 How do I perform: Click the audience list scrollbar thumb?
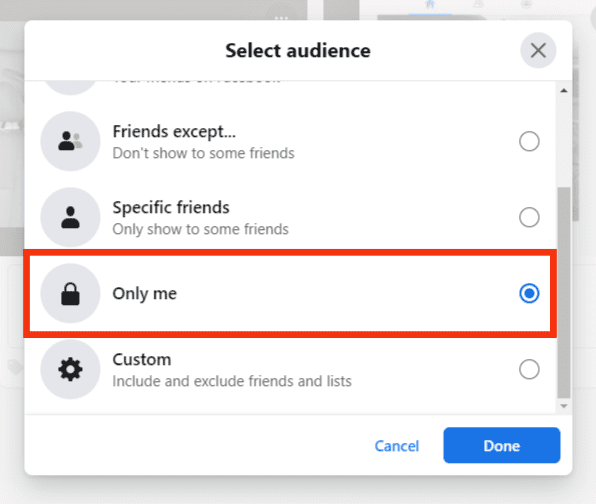pos(564,292)
